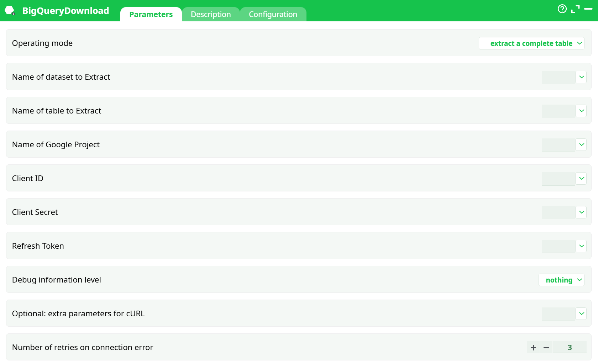
Task: Switch to the Configuration tab
Action: pyautogui.click(x=273, y=14)
